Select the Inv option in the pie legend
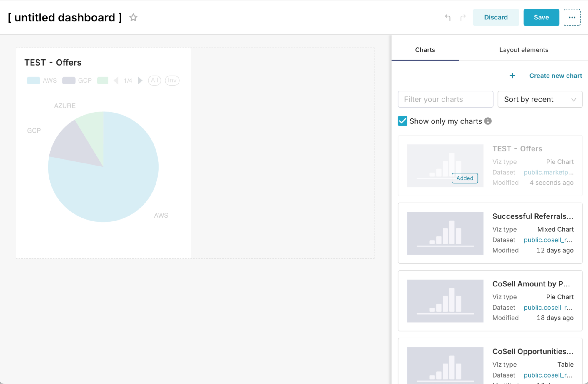The image size is (588, 384). click(x=172, y=80)
